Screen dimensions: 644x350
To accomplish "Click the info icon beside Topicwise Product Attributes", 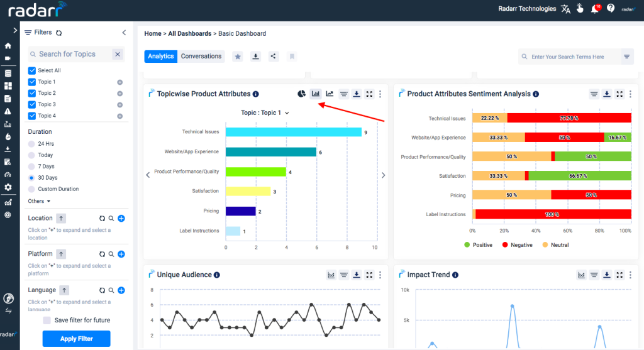I will coord(256,94).
